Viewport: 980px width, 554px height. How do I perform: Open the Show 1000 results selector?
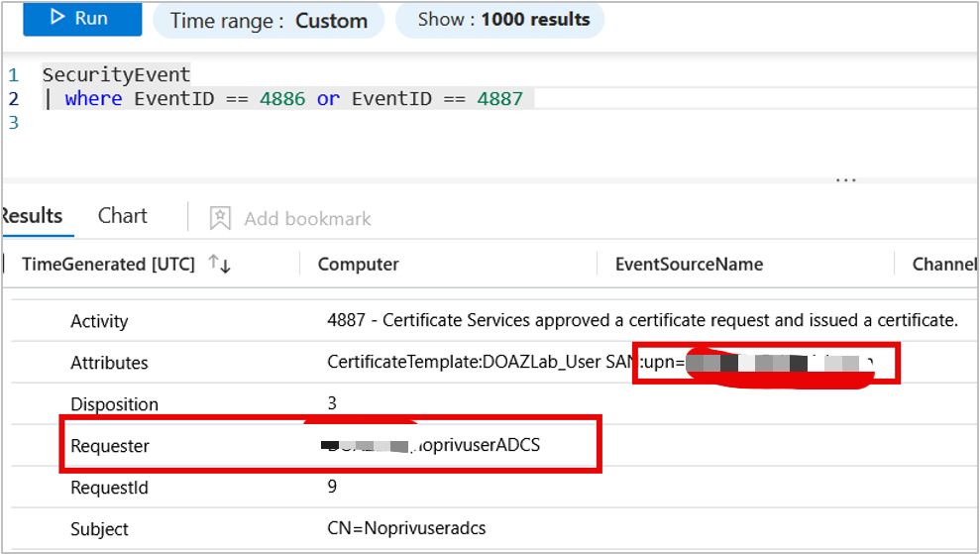click(502, 20)
